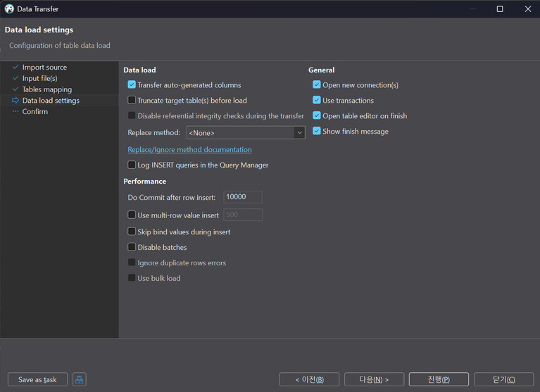The height and width of the screenshot is (392, 540).
Task: Dismiss dialog with 닫기(C) button
Action: (x=504, y=379)
